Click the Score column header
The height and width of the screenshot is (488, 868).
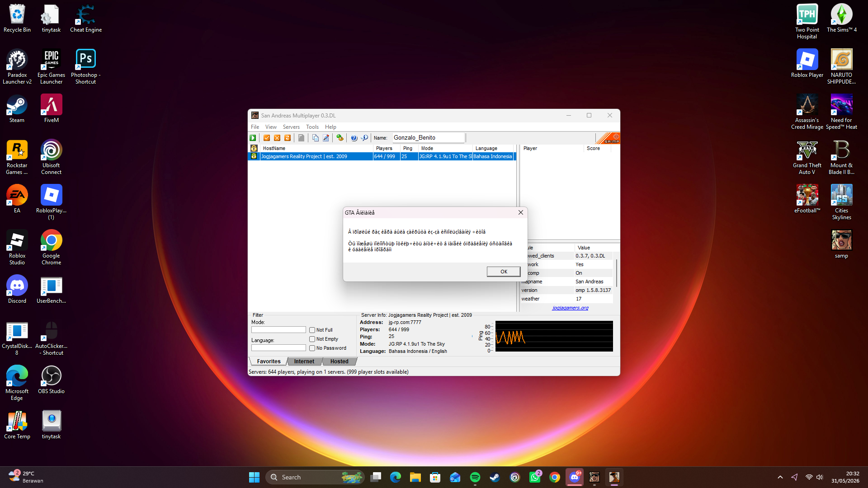coord(597,148)
